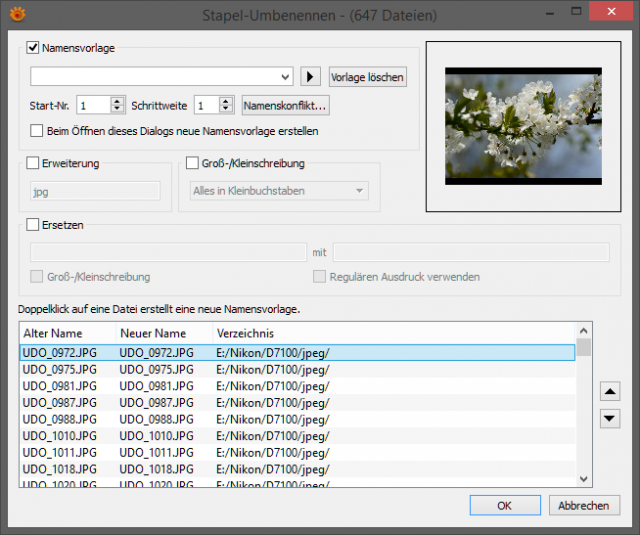Viewport: 640px width, 535px height.
Task: Check 'Beim Öffnen dieses Dialogs neue Namensvorlage erstellen'
Action: click(36, 131)
